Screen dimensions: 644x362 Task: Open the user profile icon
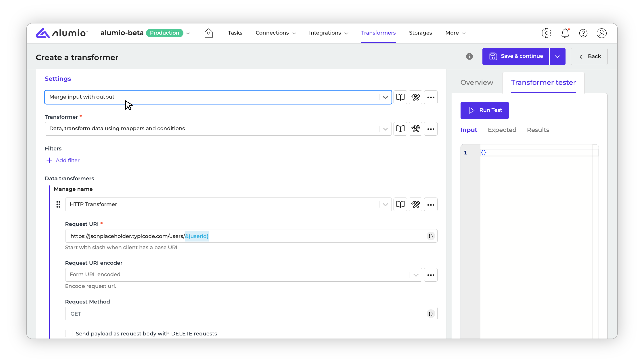tap(602, 33)
